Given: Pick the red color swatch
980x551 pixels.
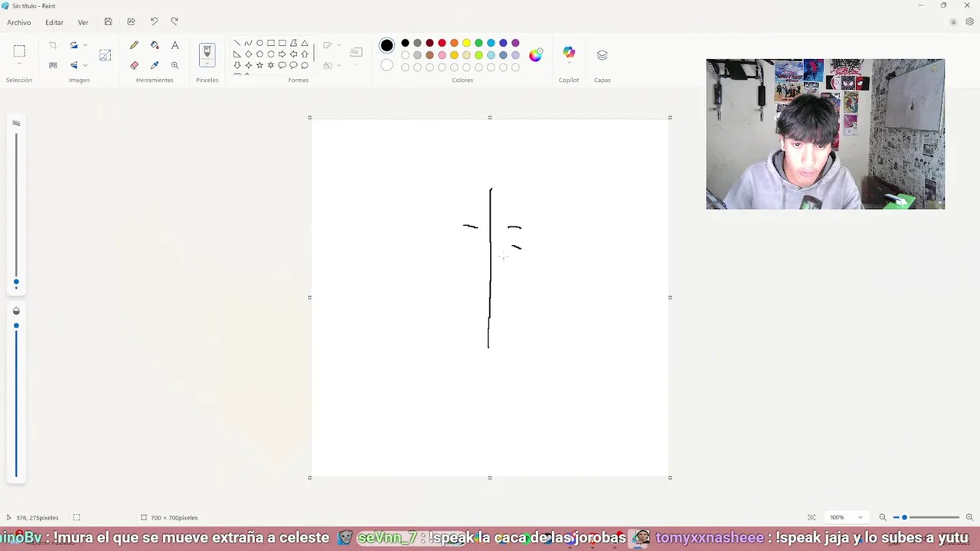Looking at the screenshot, I should [x=442, y=43].
